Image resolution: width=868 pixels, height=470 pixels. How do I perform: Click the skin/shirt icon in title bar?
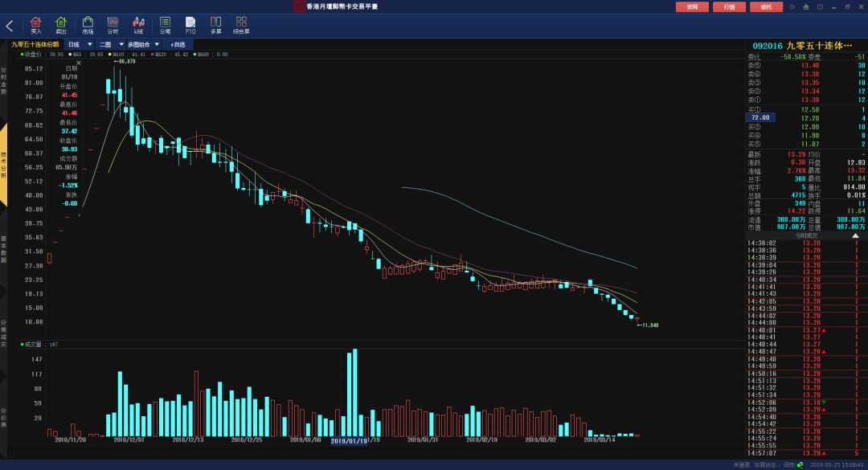click(820, 6)
